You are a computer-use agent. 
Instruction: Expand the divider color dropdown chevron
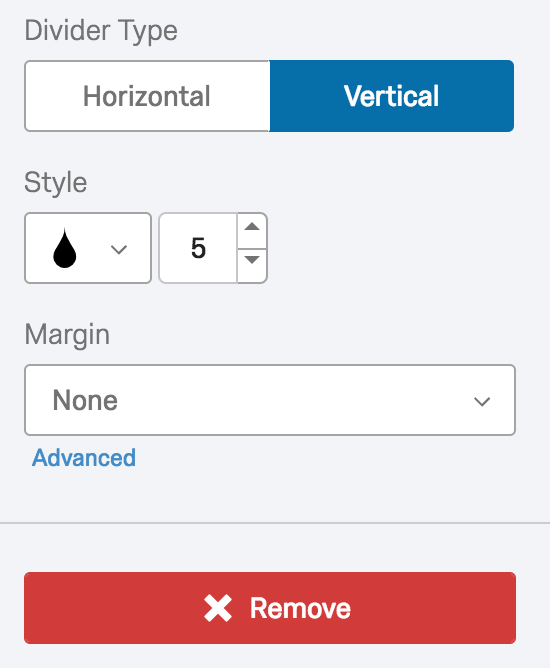119,249
